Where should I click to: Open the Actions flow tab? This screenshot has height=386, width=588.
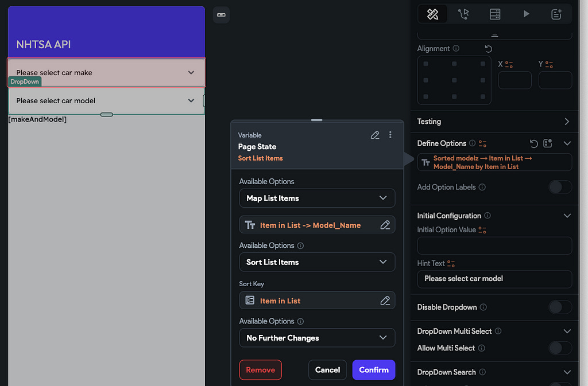pos(463,14)
